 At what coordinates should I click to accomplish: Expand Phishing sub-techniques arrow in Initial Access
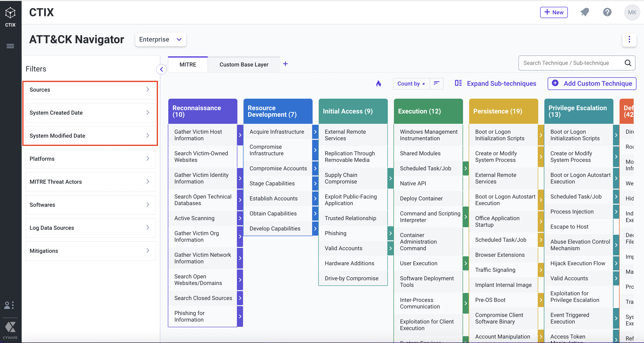pyautogui.click(x=390, y=233)
